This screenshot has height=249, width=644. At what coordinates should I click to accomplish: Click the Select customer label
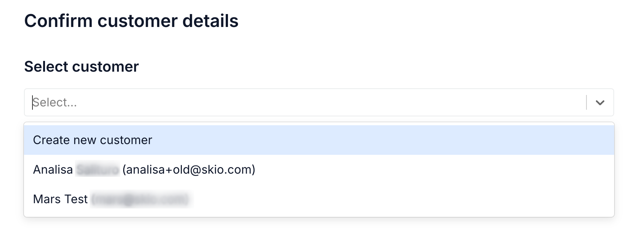(x=82, y=66)
